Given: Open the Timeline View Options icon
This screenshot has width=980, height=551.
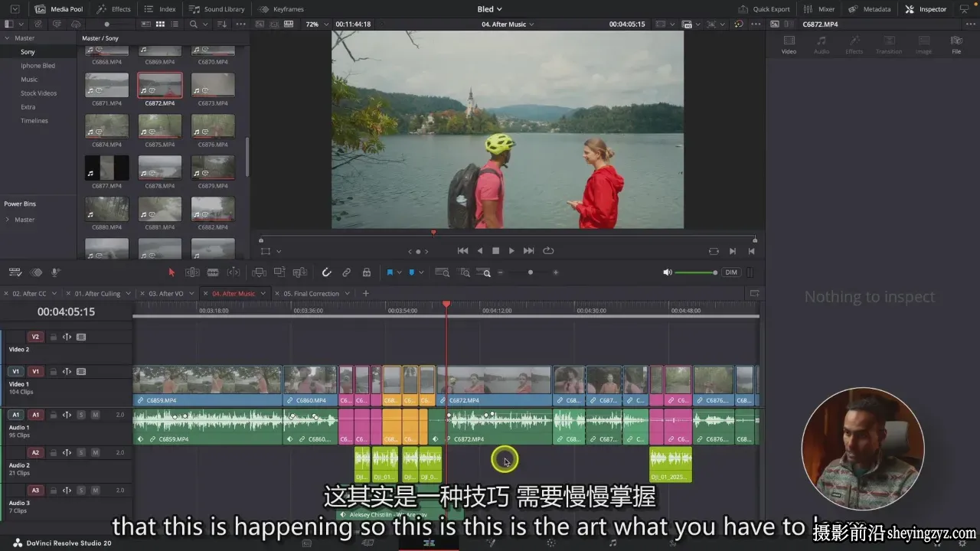Looking at the screenshot, I should point(15,272).
